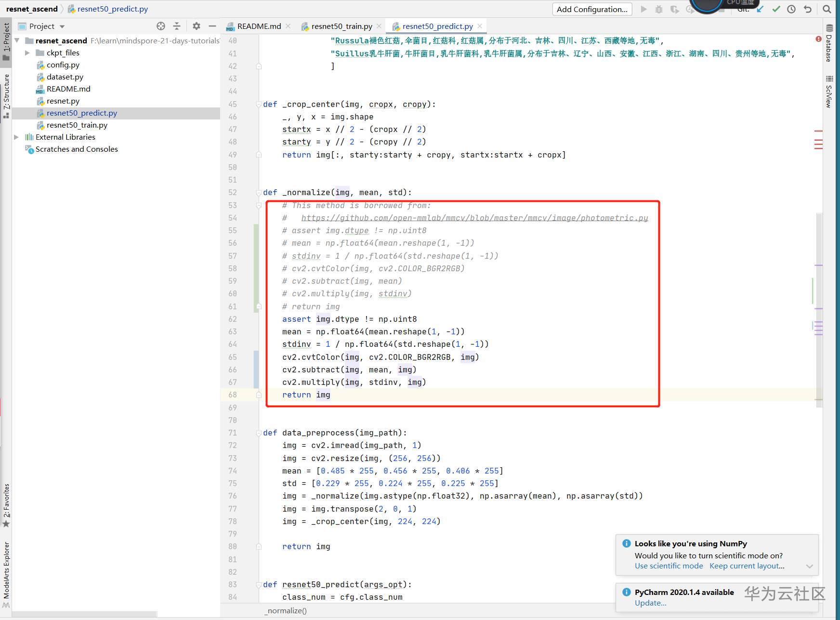The width and height of the screenshot is (840, 620).
Task: Click the Git commit checkmark icon
Action: [776, 9]
